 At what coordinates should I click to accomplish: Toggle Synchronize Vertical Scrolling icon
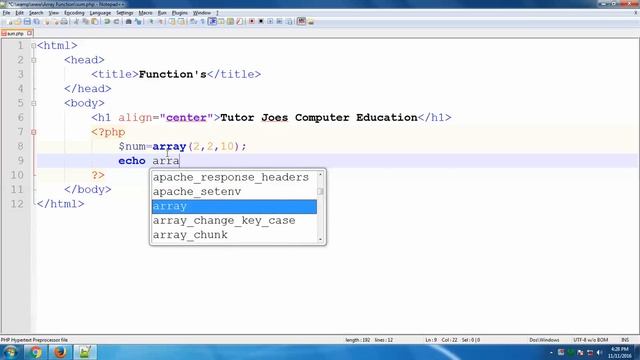point(172,21)
